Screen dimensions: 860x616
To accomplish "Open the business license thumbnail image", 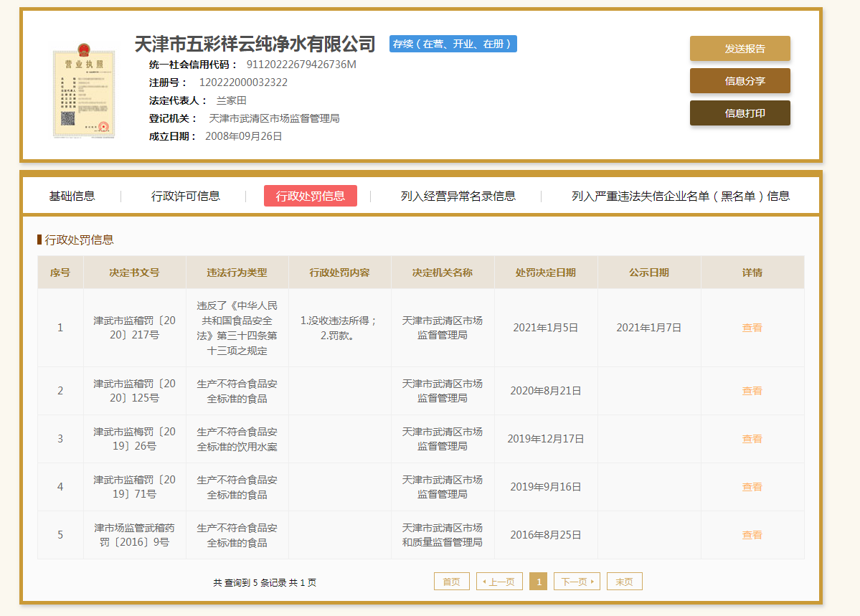I will [83, 90].
